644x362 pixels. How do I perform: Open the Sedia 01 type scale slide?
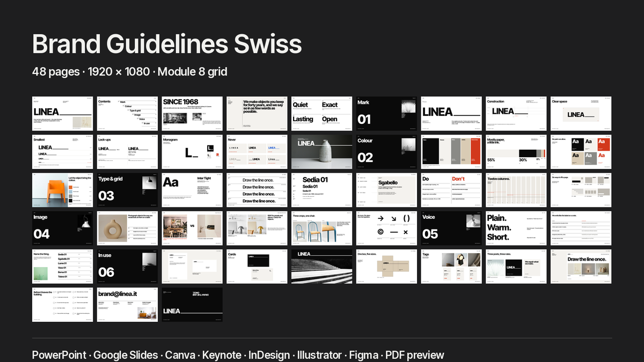coord(321,190)
